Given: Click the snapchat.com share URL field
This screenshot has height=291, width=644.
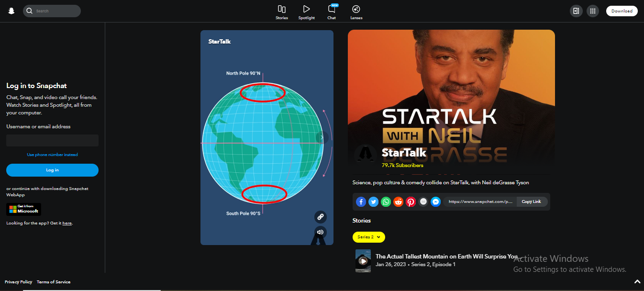Looking at the screenshot, I should pyautogui.click(x=480, y=202).
